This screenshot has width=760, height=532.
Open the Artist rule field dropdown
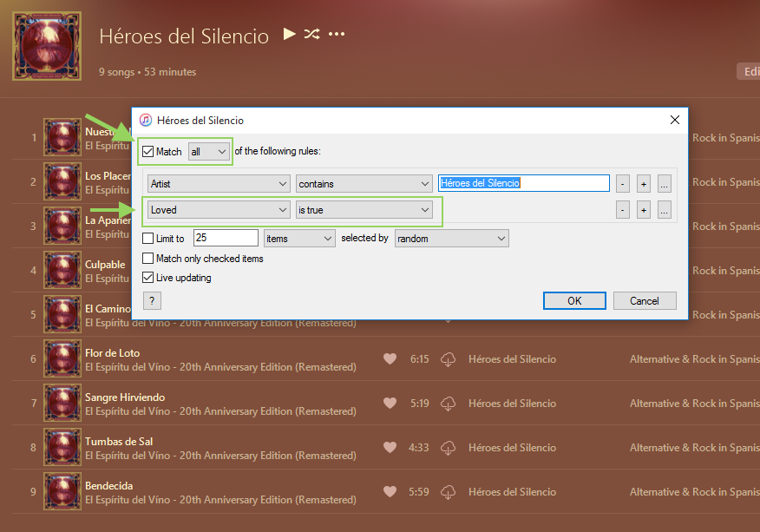click(219, 184)
